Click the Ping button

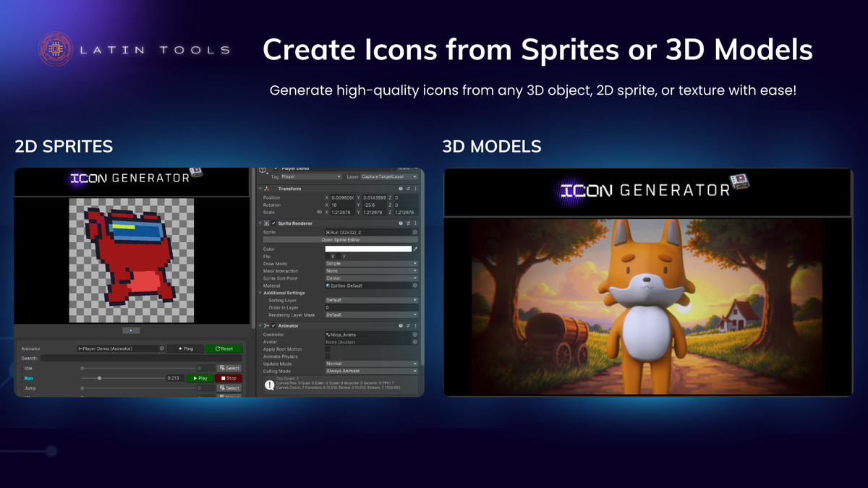click(185, 348)
